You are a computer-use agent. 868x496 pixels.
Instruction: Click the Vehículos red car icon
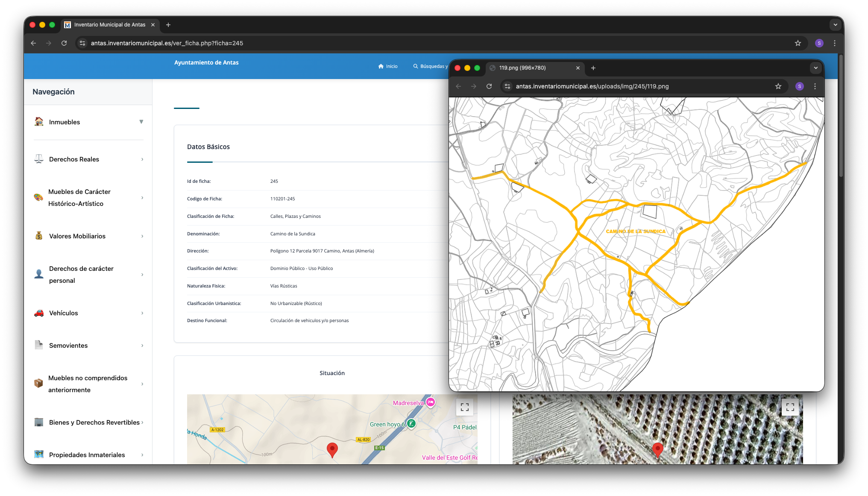(39, 313)
